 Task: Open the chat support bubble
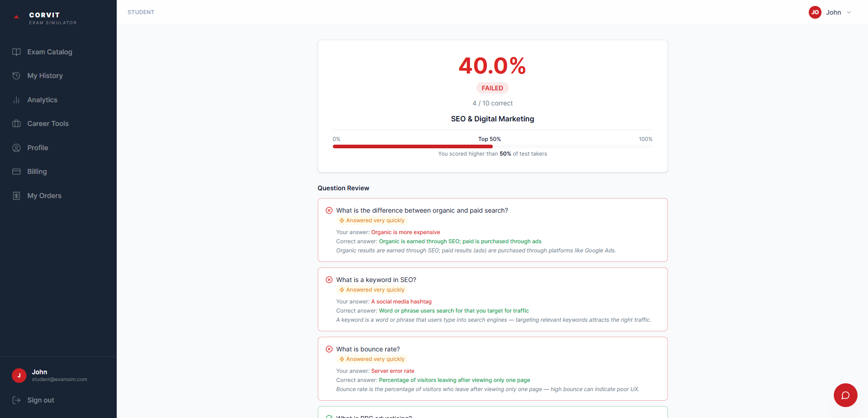pos(846,395)
